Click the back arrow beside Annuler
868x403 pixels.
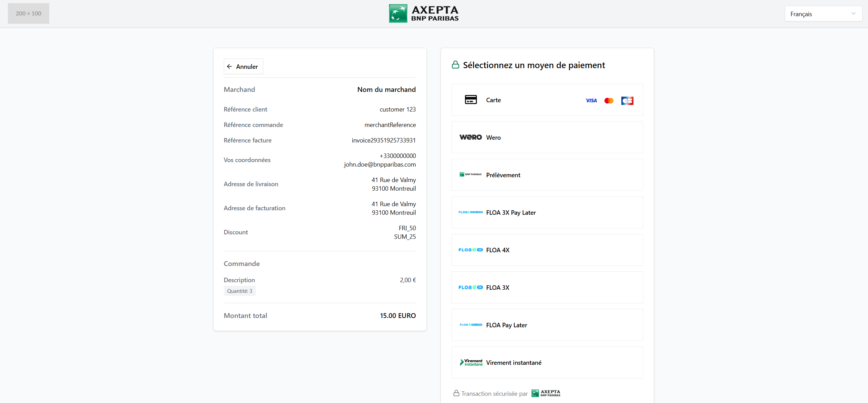pos(229,66)
